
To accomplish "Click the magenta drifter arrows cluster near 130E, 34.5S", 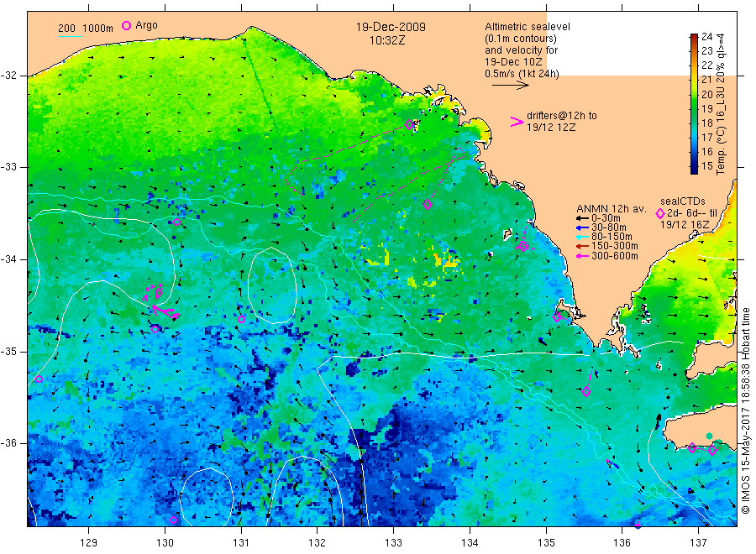I will tap(160, 301).
